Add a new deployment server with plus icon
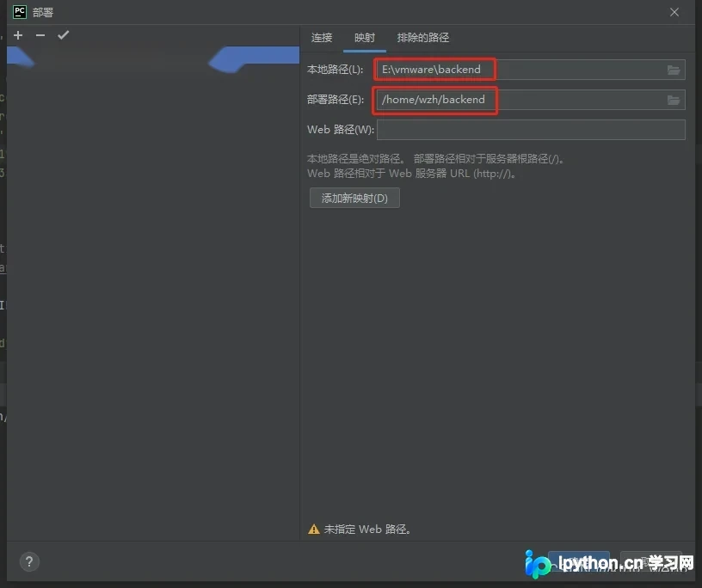Viewport: 702px width, 588px height. click(x=18, y=35)
